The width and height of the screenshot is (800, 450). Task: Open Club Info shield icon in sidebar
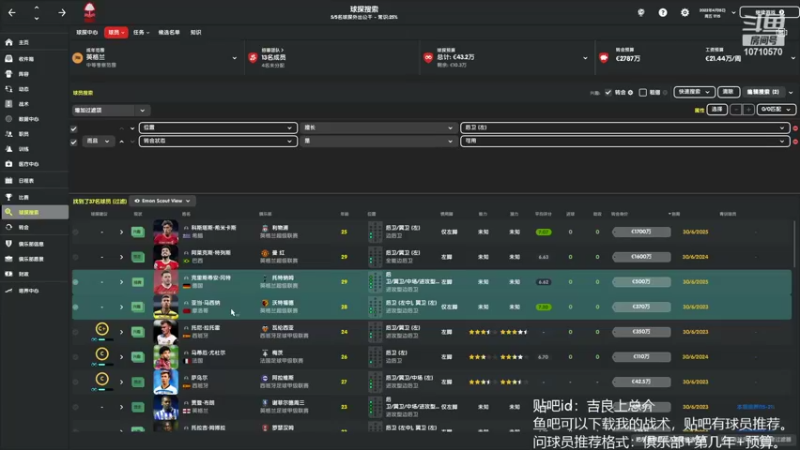coord(9,244)
